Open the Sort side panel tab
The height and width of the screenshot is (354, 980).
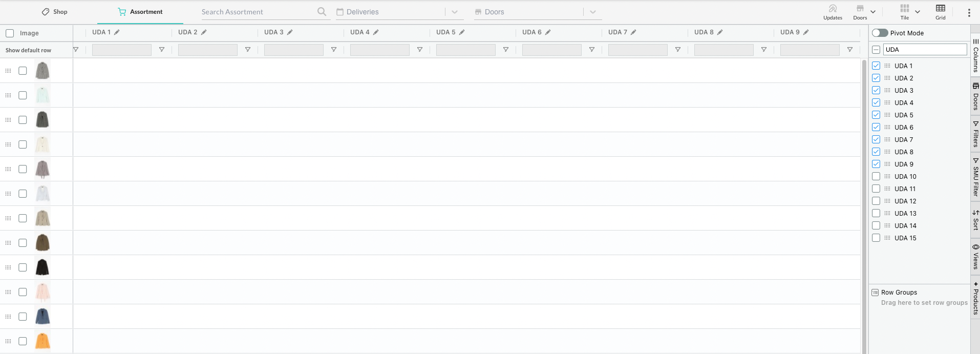(975, 219)
